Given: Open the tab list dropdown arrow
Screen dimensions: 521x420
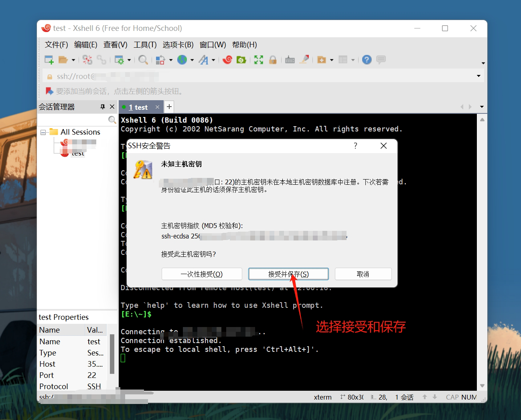Looking at the screenshot, I should click(x=482, y=107).
